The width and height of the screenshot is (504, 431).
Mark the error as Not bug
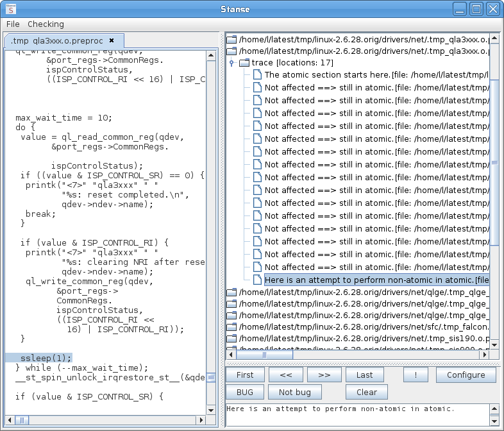(294, 393)
